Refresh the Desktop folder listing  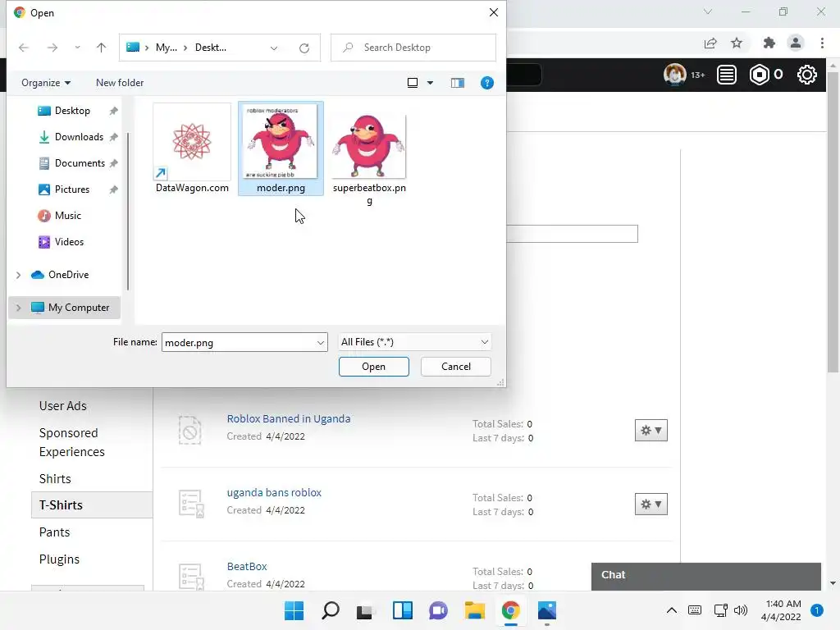pos(304,48)
